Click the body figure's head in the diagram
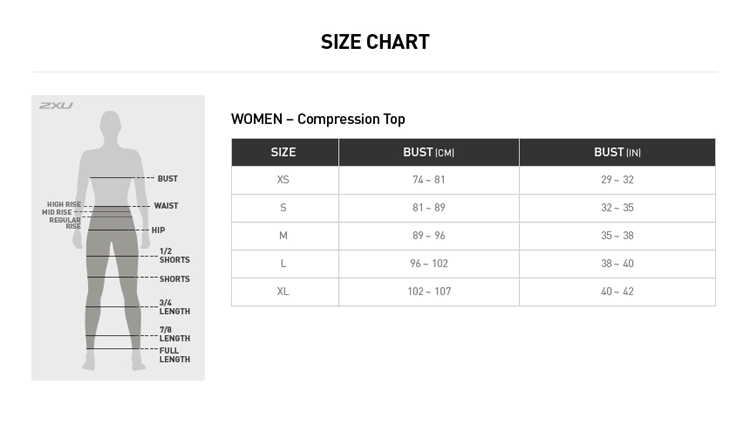750x426 pixels. (110, 125)
